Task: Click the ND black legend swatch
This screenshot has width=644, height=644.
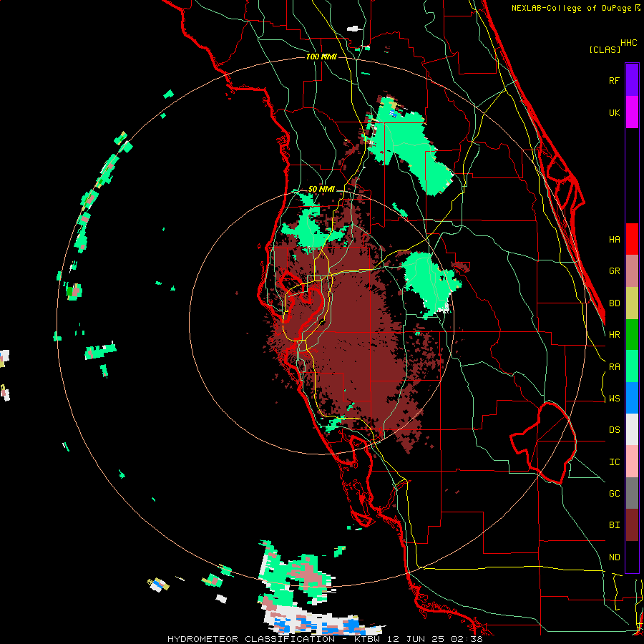Action: [632, 557]
